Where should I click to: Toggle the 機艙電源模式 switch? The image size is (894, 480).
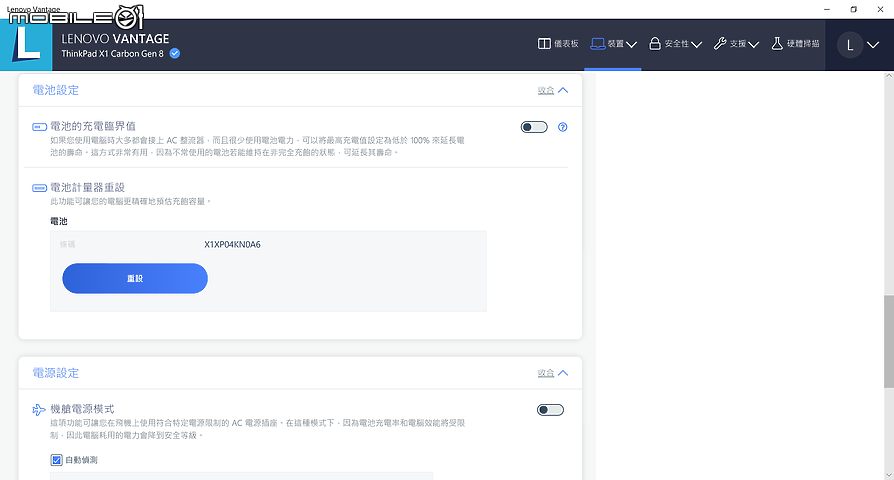pos(550,410)
